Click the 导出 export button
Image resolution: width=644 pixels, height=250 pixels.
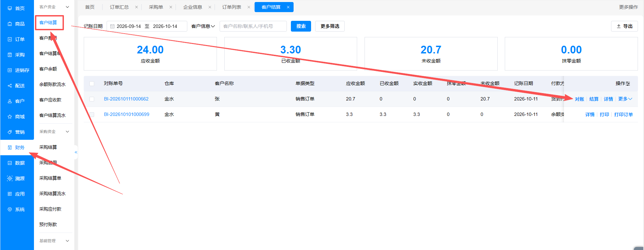(x=624, y=26)
